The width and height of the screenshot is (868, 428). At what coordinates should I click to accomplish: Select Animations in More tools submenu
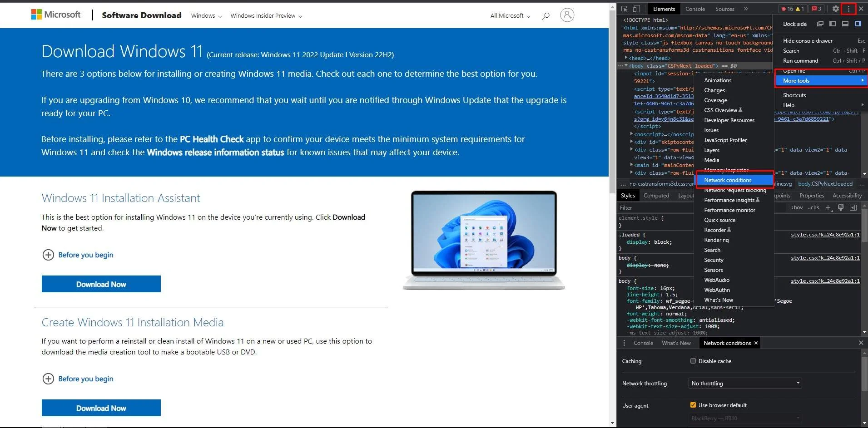coord(734,80)
